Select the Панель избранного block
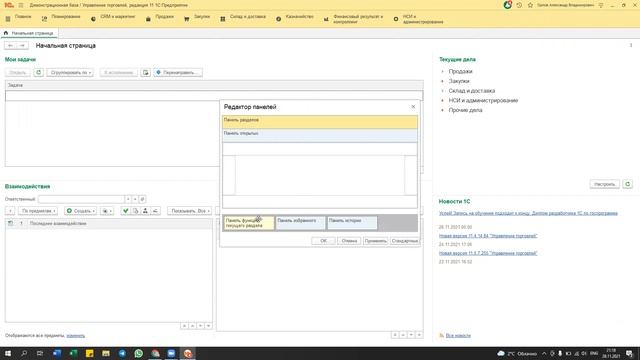Image resolution: width=640 pixels, height=360 pixels. pos(300,223)
